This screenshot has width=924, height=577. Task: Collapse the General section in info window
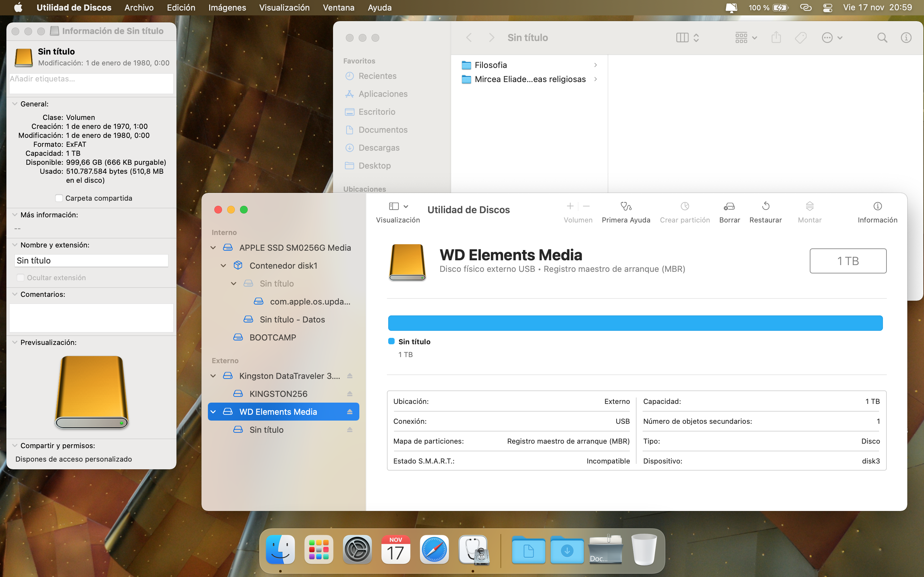coord(15,104)
